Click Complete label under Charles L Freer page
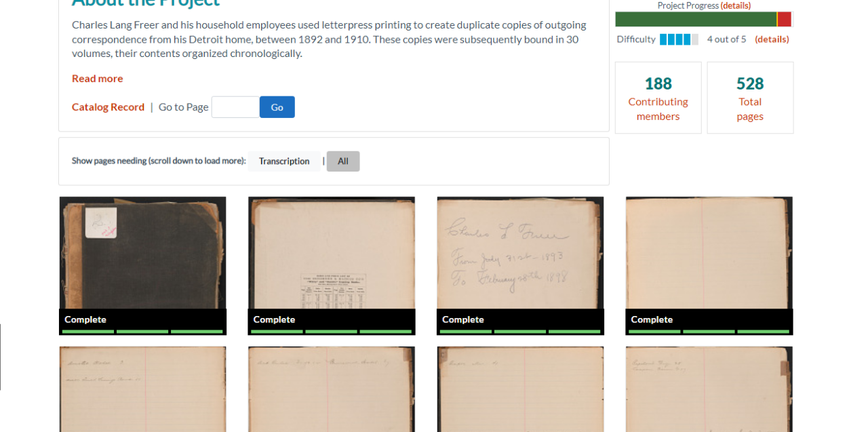The image size is (868, 432). (463, 319)
